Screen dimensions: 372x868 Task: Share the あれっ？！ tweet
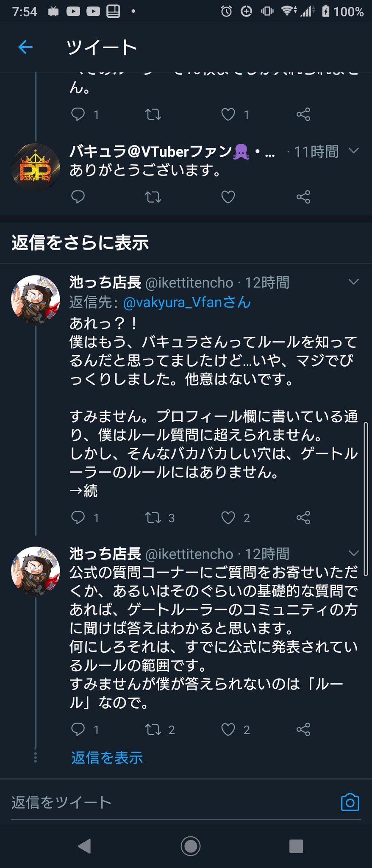(x=303, y=517)
